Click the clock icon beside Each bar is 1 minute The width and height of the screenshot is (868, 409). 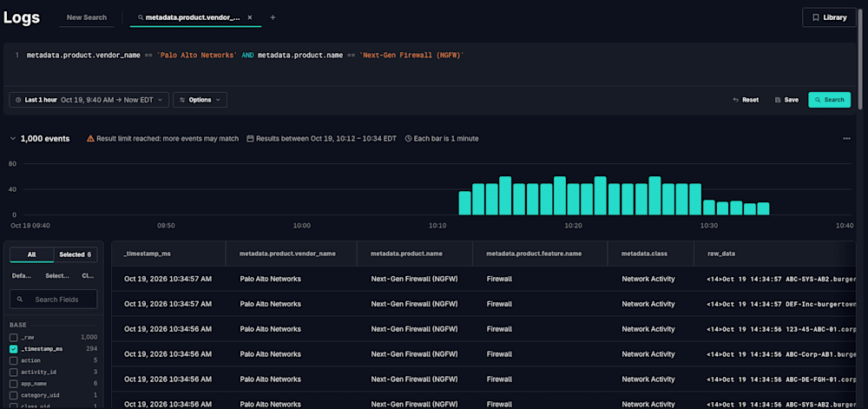coord(409,139)
